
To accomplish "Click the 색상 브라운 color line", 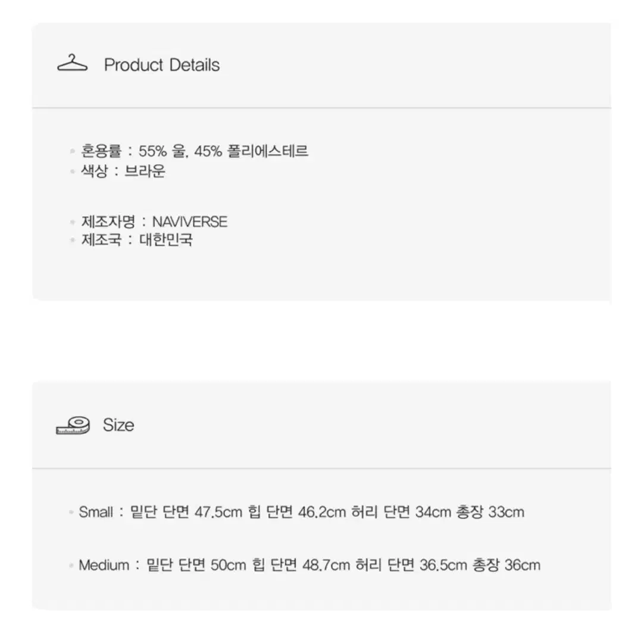I will tap(123, 171).
